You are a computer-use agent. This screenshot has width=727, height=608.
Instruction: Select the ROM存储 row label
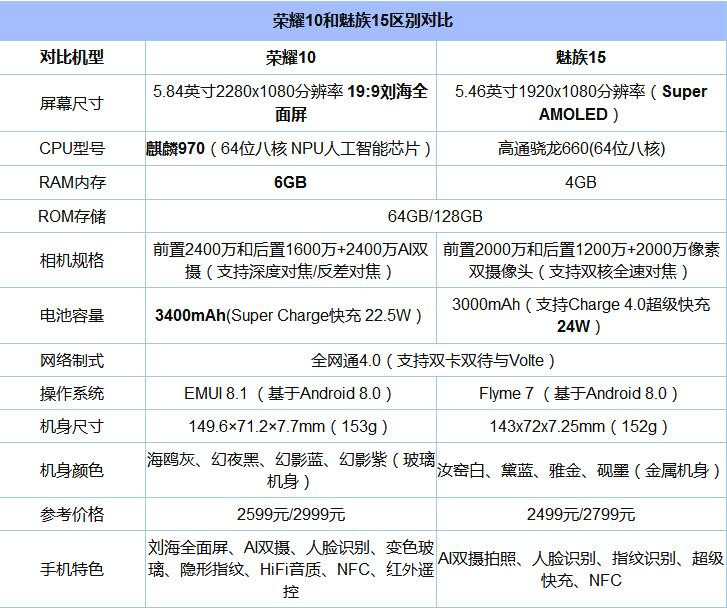(72, 216)
